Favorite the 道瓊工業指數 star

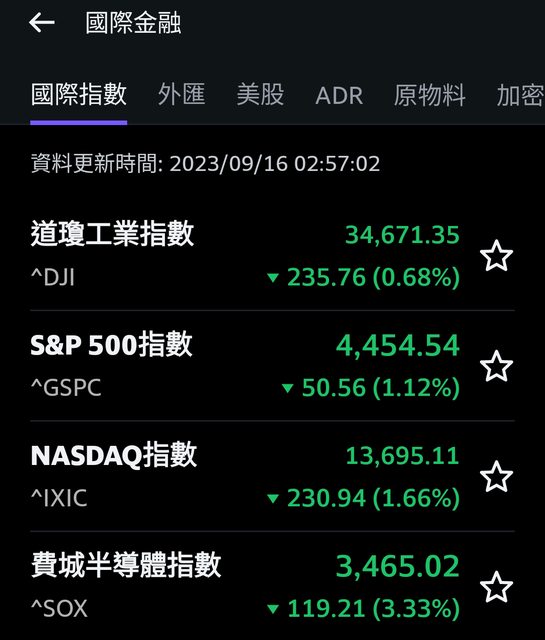pos(496,256)
